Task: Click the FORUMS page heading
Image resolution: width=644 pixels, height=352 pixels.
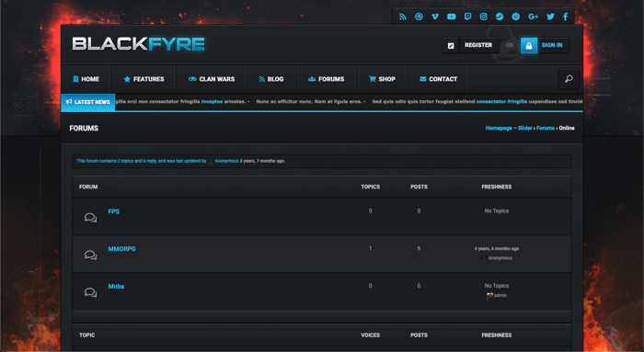Action: (x=84, y=128)
